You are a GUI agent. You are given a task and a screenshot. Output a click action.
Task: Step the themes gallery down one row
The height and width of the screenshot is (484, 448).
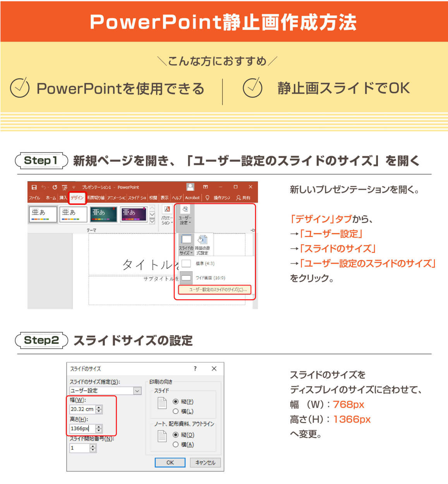[152, 215]
